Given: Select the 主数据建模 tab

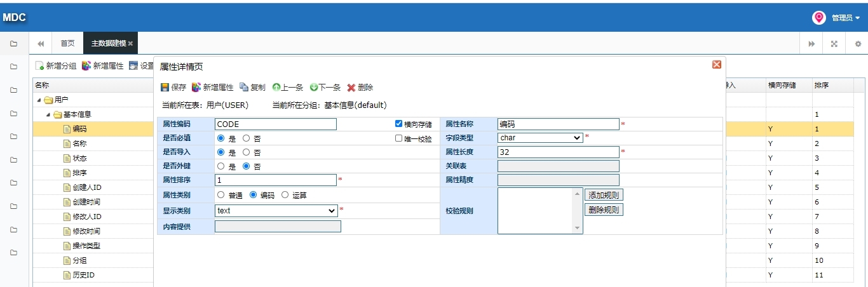Looking at the screenshot, I should pos(111,44).
